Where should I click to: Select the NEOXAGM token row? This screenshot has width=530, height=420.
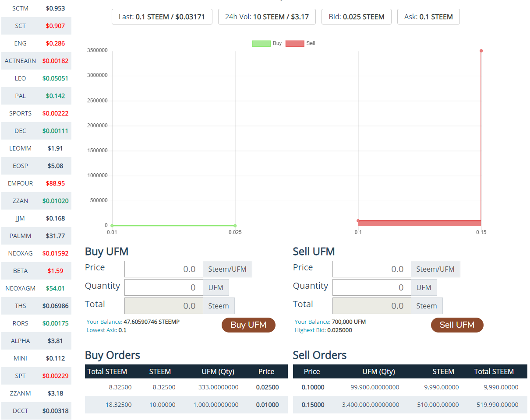(x=36, y=288)
